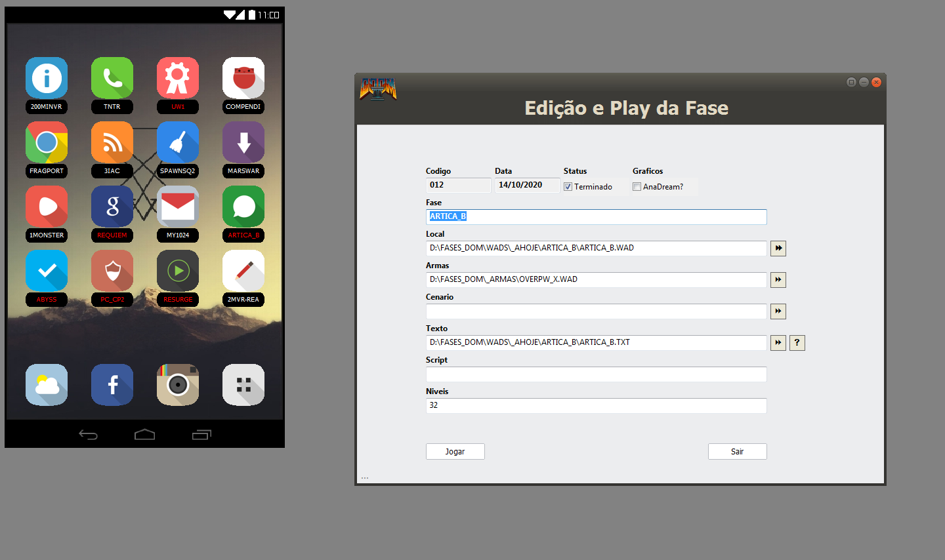Click the Codigo field showing 012
This screenshot has height=560, width=945.
(x=459, y=185)
